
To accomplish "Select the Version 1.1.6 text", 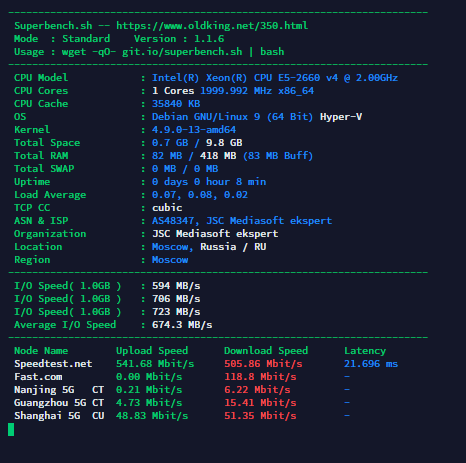I will tap(179, 39).
